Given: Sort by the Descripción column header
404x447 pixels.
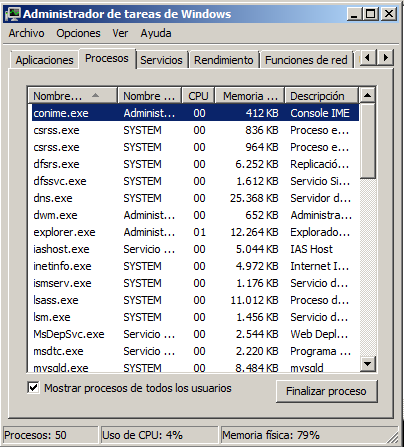Looking at the screenshot, I should 321,96.
